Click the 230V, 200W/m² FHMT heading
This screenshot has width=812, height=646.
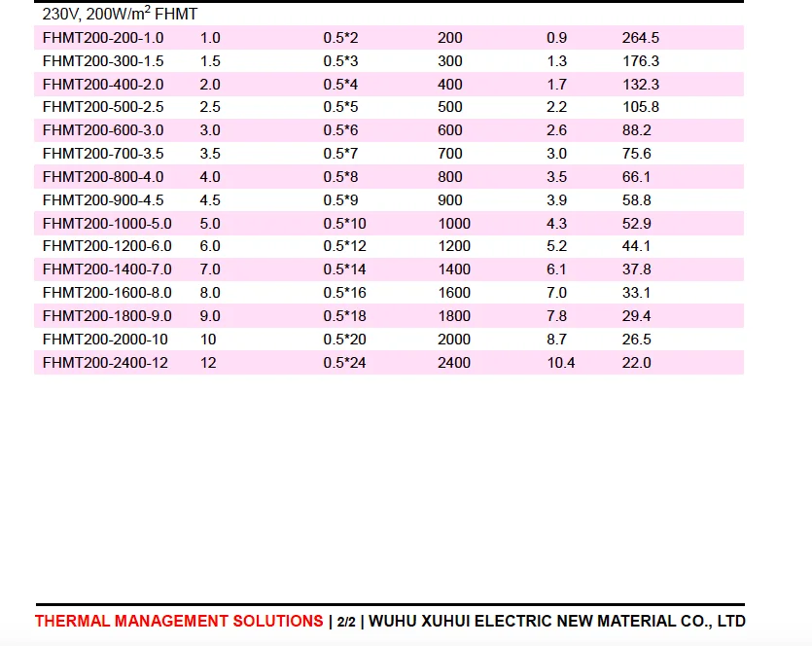point(120,14)
